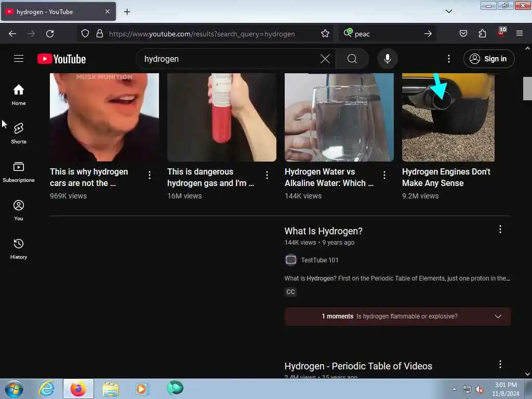Open YouTube settings three-dot menu
This screenshot has height=399, width=532.
pyautogui.click(x=448, y=59)
